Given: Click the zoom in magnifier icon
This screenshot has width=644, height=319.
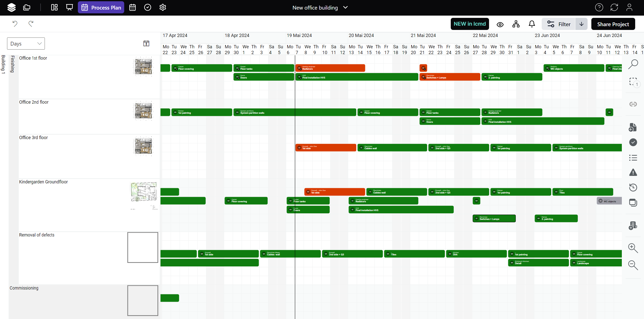Looking at the screenshot, I should pos(633,248).
